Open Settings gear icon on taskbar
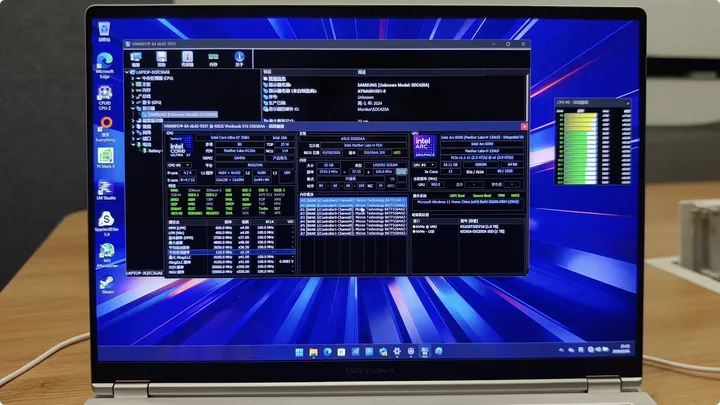This screenshot has height=405, width=720. [397, 351]
